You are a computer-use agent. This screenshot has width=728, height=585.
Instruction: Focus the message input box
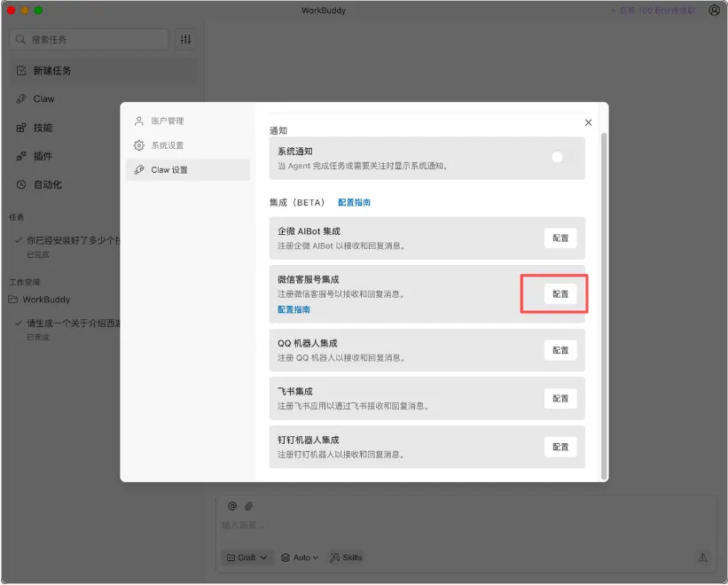tap(466, 525)
